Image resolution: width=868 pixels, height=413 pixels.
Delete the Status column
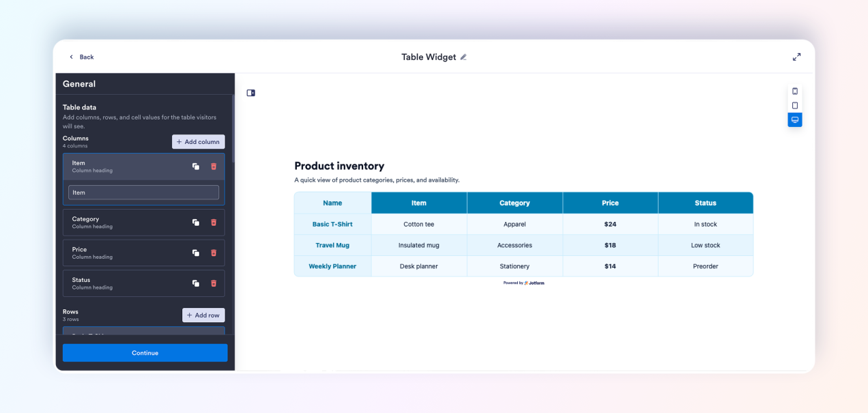[x=214, y=283]
